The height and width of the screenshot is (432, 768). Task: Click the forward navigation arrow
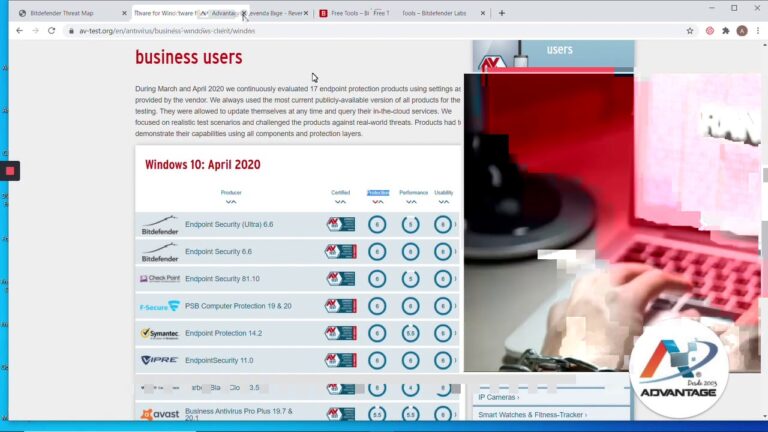point(35,31)
